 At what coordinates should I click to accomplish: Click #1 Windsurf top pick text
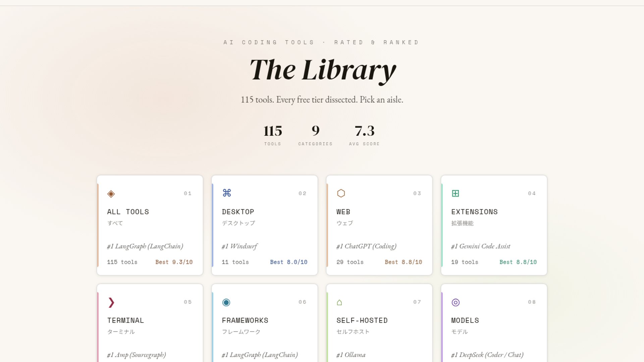tap(239, 246)
